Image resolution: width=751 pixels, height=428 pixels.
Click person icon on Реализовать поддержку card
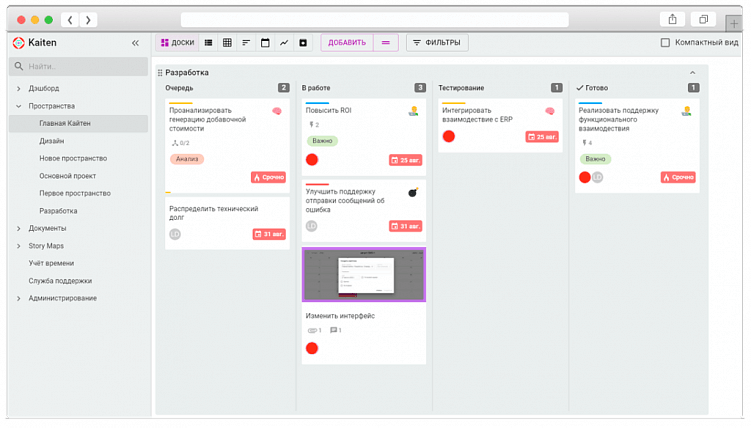tap(686, 112)
